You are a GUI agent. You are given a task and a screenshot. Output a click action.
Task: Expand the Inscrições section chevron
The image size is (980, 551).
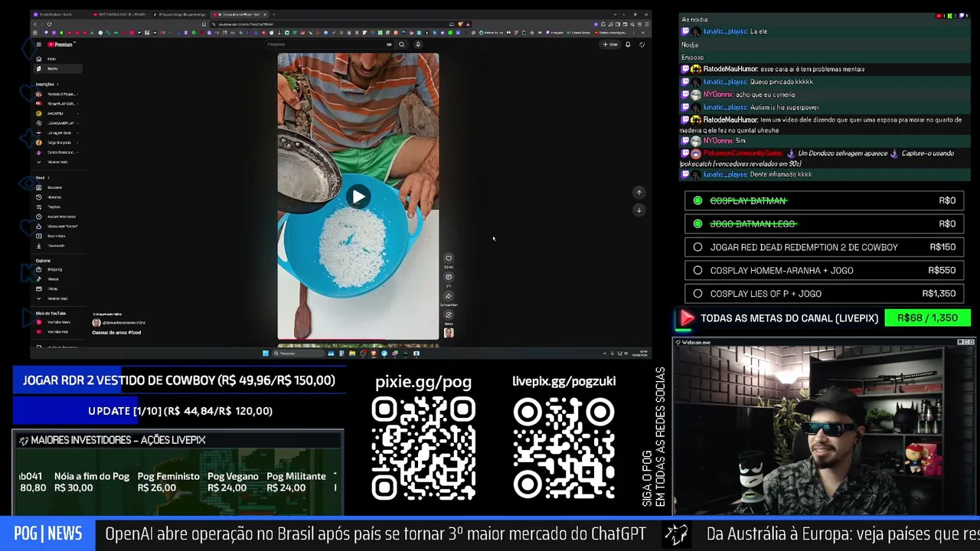tap(57, 84)
